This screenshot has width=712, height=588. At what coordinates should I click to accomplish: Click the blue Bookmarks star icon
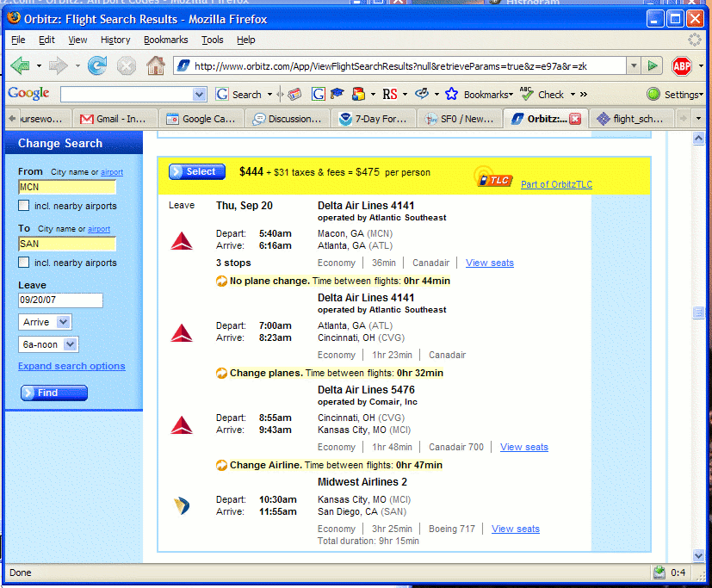point(451,94)
